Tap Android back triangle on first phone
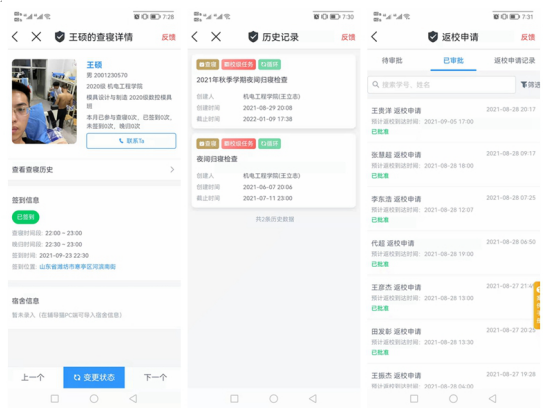This screenshot has width=550, height=408. coord(133,399)
